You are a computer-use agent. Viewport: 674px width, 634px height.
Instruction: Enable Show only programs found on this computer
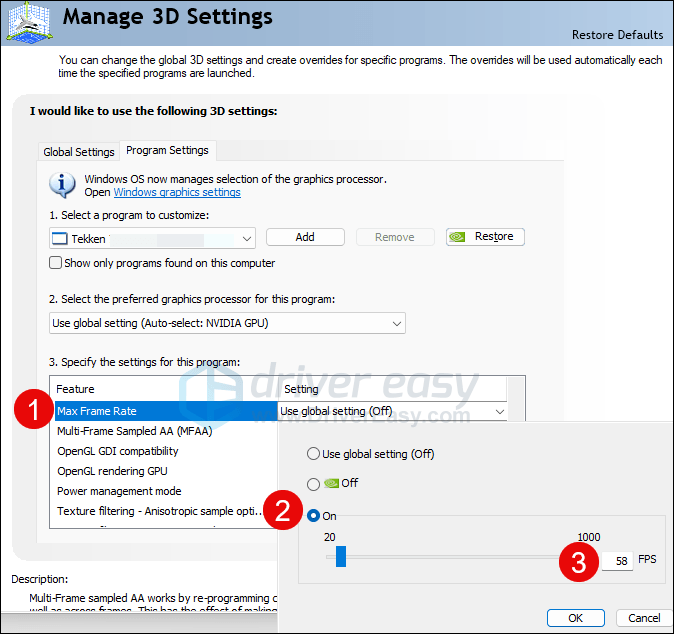tap(56, 263)
